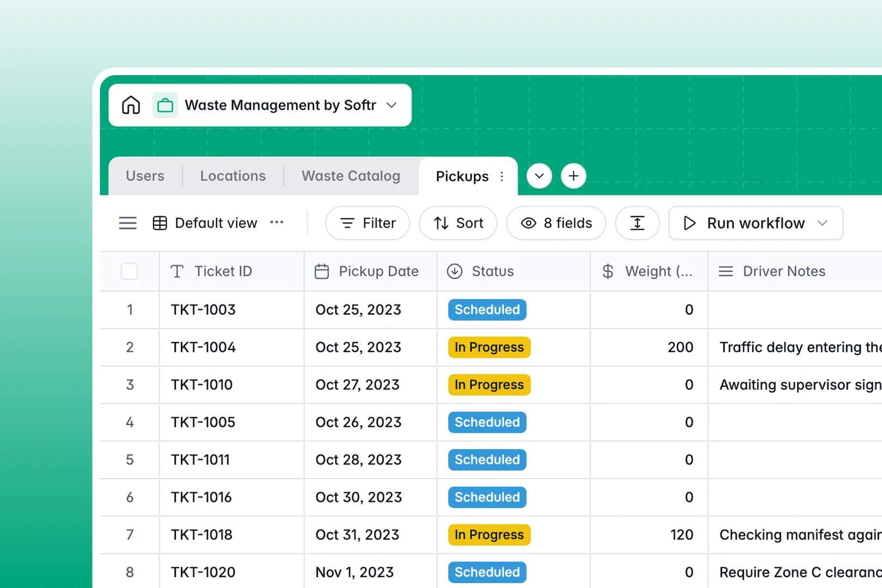Viewport: 882px width, 588px height.
Task: Add a new table with plus button
Action: tap(573, 176)
